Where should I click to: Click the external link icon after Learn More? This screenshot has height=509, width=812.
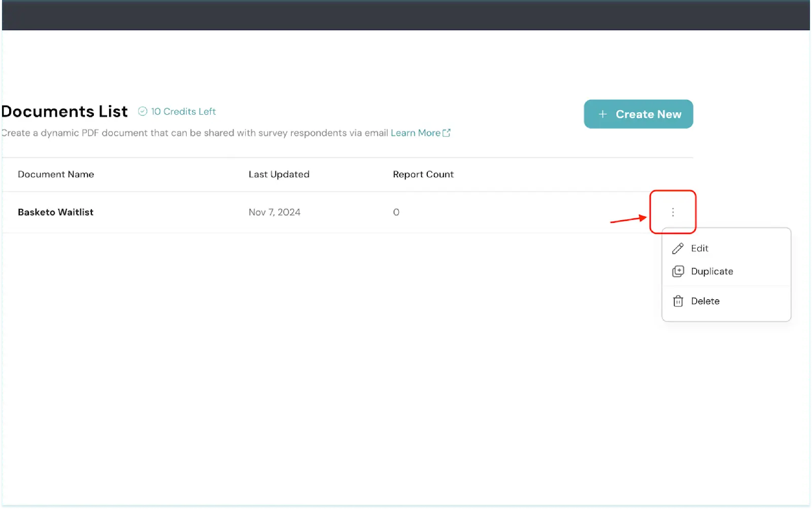point(447,133)
